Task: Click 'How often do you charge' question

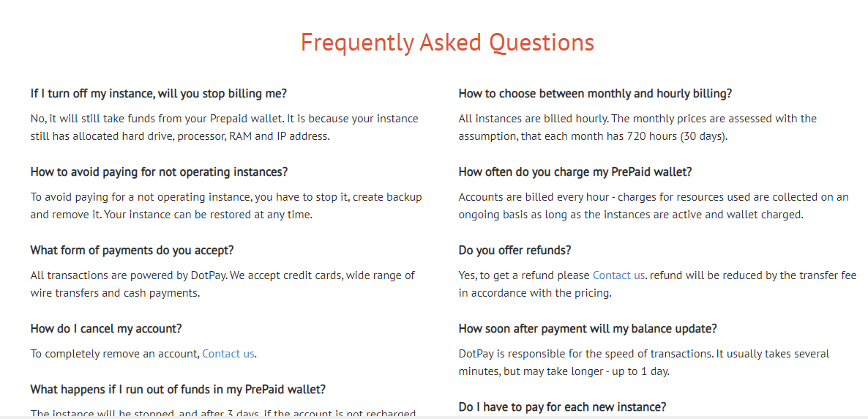Action: 575,172
